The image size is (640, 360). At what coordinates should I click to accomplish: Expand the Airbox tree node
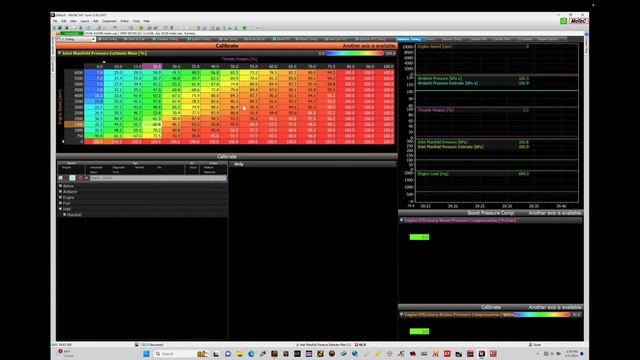coord(60,186)
